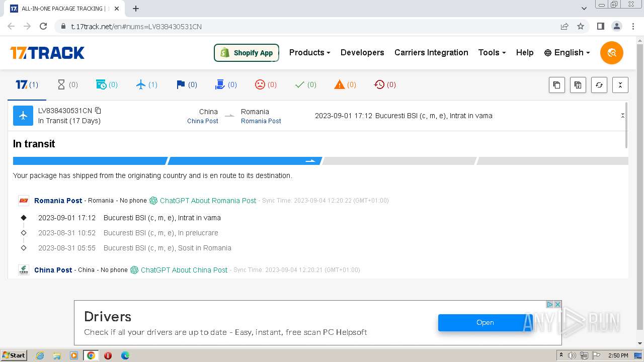This screenshot has height=362, width=644.
Task: Click the China Post logo icon
Action: pyautogui.click(x=24, y=270)
